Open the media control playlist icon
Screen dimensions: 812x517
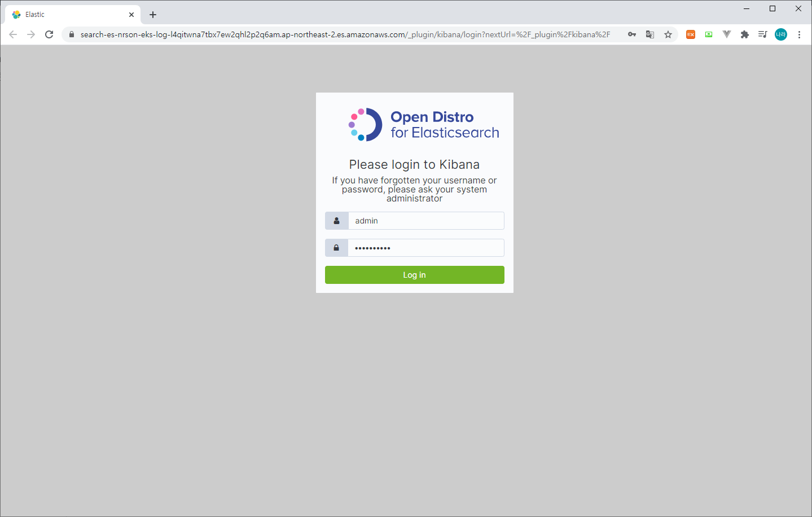coord(763,34)
